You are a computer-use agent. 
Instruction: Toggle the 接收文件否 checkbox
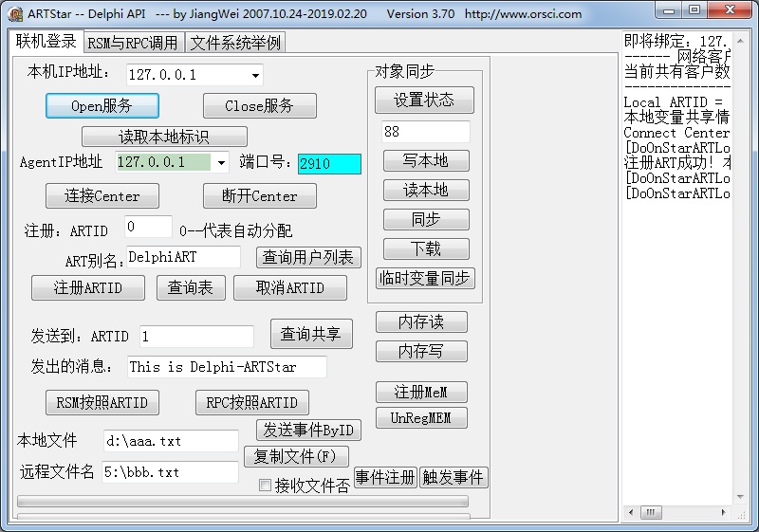[x=265, y=486]
